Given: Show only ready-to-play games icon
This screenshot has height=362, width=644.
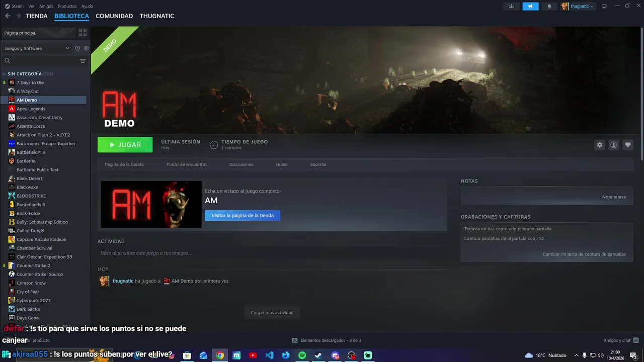Looking at the screenshot, I should pos(86,48).
